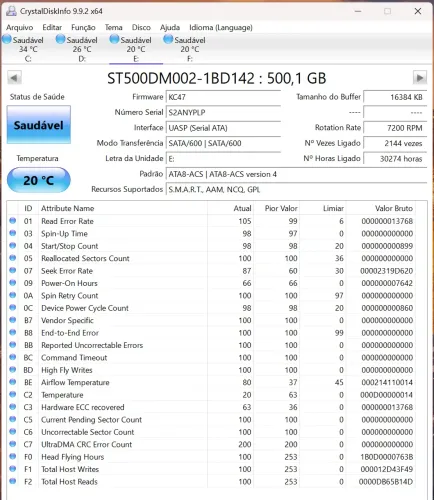Click status icon for Airflow Temperature
434x500 pixels.
[13, 382]
